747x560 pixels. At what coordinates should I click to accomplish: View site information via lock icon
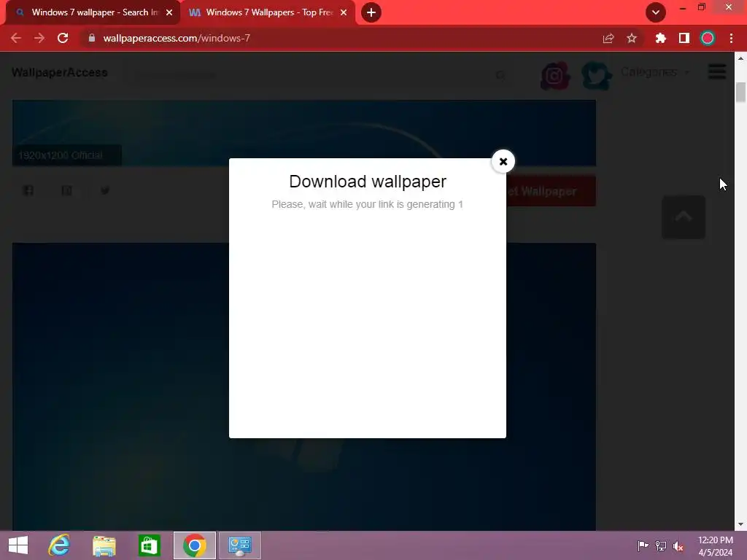coord(92,38)
